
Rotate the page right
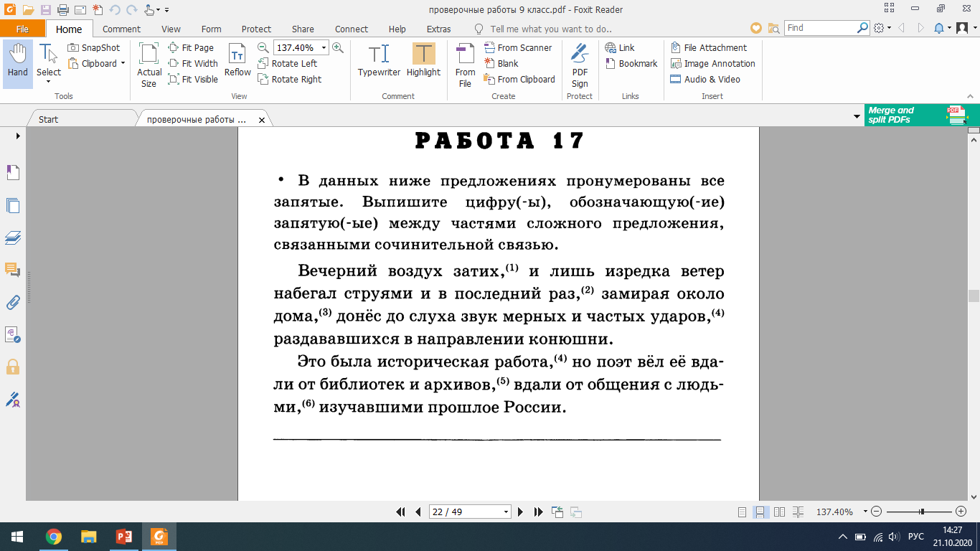tap(289, 79)
